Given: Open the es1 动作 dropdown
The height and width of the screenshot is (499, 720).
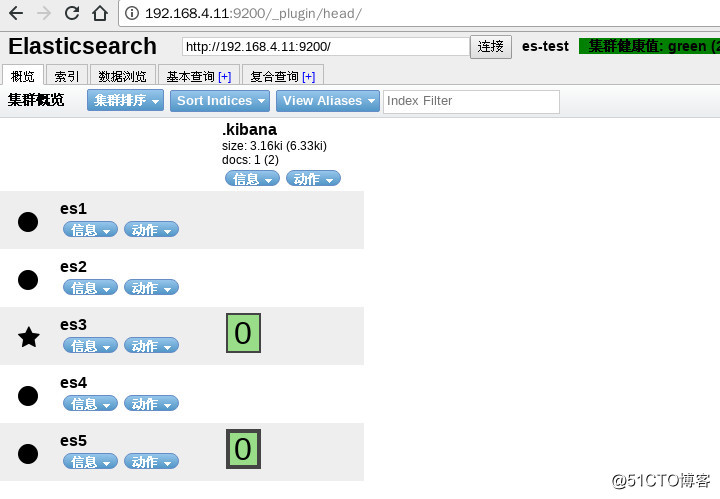Looking at the screenshot, I should (152, 230).
